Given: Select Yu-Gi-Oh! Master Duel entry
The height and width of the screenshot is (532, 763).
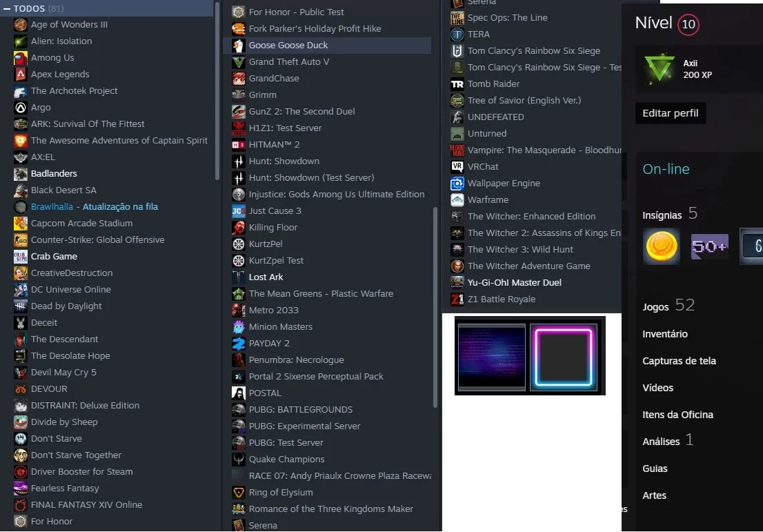Looking at the screenshot, I should point(515,282).
